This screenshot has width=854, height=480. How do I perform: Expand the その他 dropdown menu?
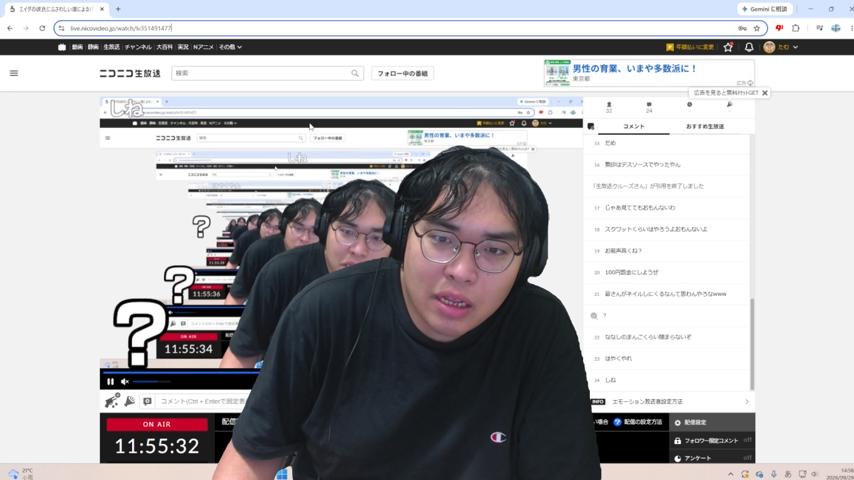tap(230, 47)
